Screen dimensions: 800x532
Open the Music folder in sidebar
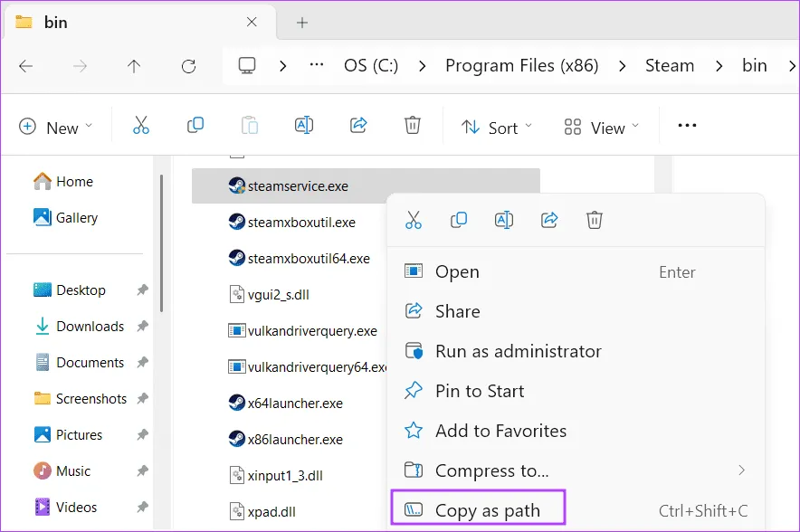point(62,470)
